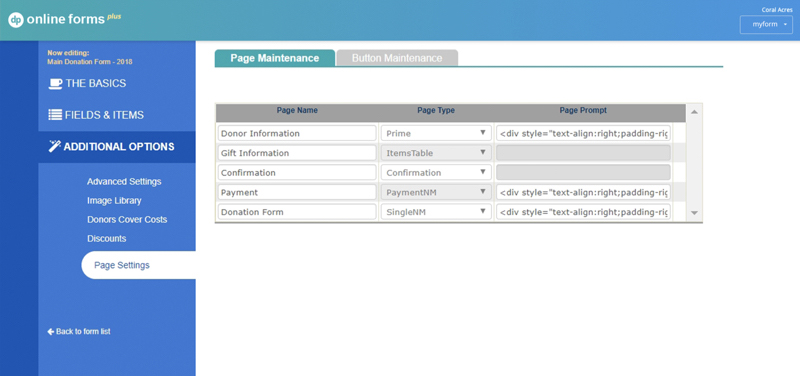The height and width of the screenshot is (376, 800).
Task: Select the Page Settings menu item
Action: (x=138, y=265)
